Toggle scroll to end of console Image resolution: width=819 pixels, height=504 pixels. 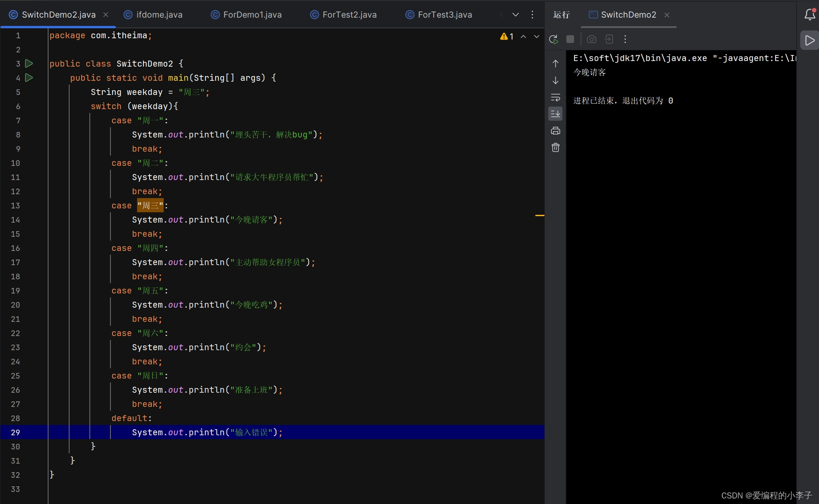point(556,114)
